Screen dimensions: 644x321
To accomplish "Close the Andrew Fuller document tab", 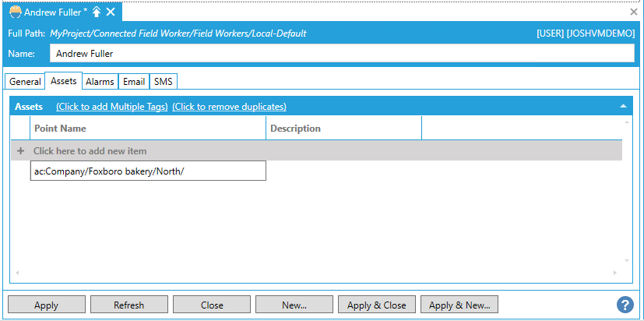I will tap(111, 12).
